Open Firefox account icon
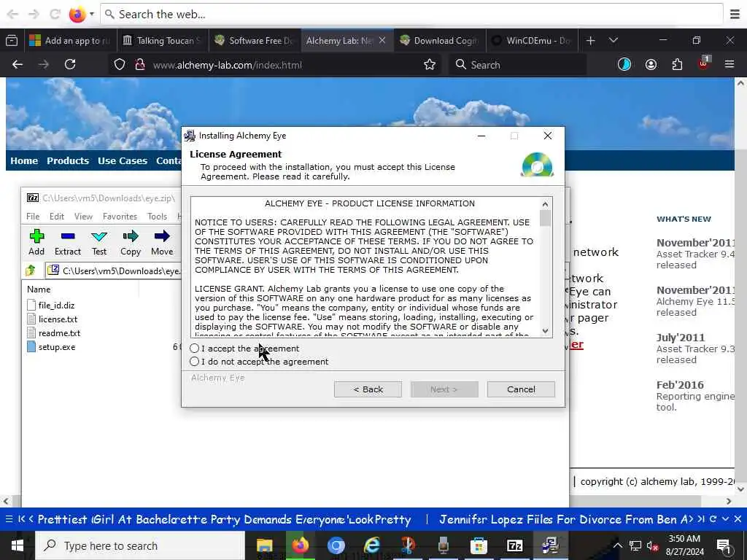The image size is (747, 560). click(x=651, y=64)
